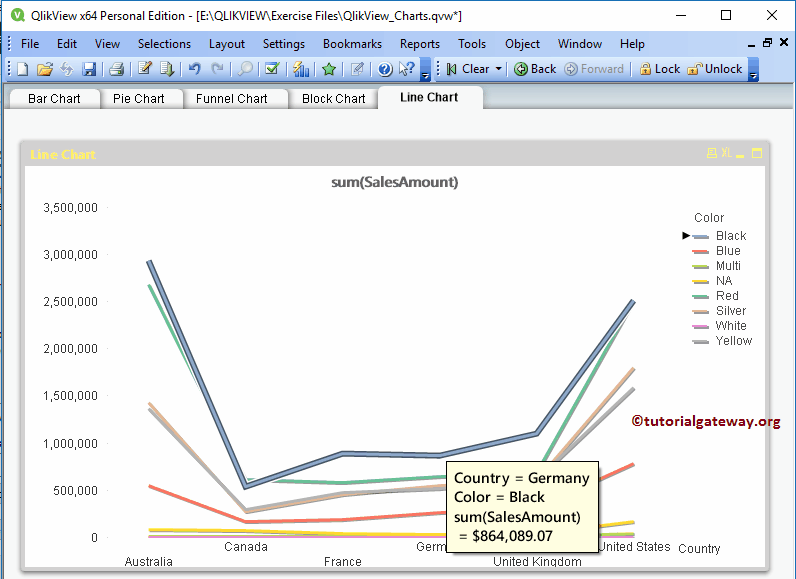Send Line Chart to Excel (XL)

coord(726,153)
